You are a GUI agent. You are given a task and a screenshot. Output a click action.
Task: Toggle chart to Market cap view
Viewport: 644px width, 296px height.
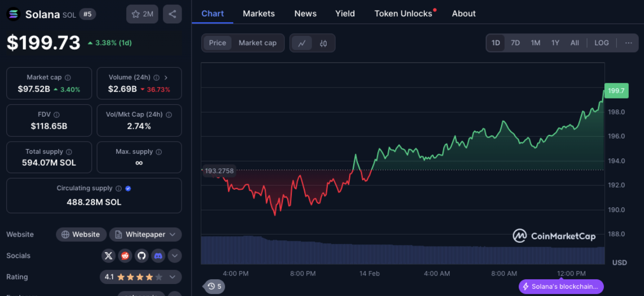click(x=257, y=43)
